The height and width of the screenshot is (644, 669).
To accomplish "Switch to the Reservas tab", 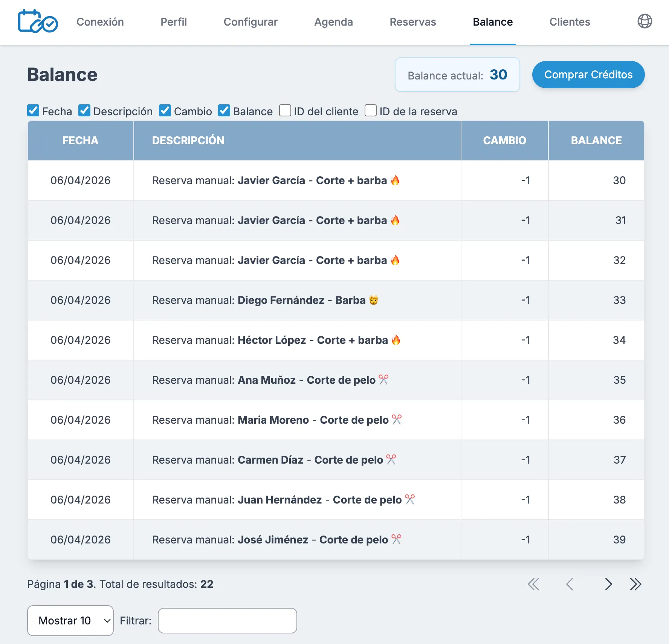I will pyautogui.click(x=412, y=22).
